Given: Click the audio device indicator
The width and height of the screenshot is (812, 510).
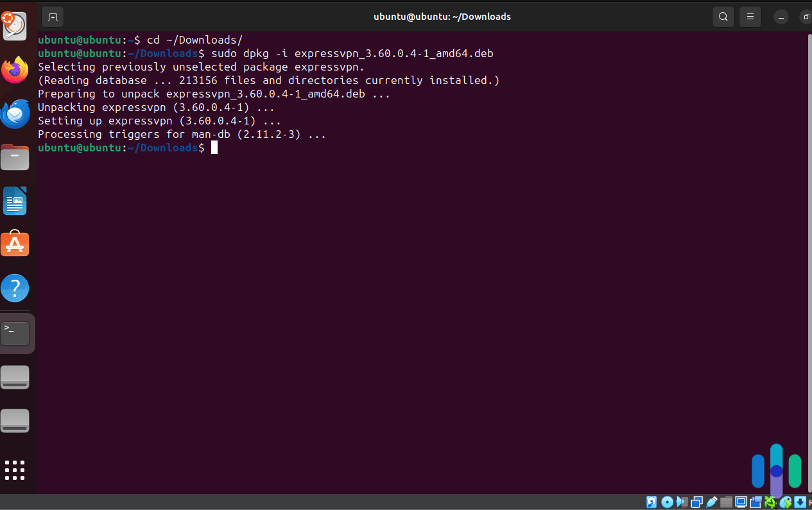Looking at the screenshot, I should pyautogui.click(x=681, y=502).
